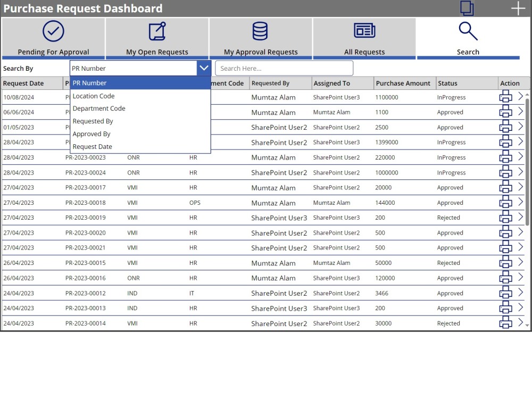
Task: Choose Location Code from the dropdown
Action: click(140, 96)
